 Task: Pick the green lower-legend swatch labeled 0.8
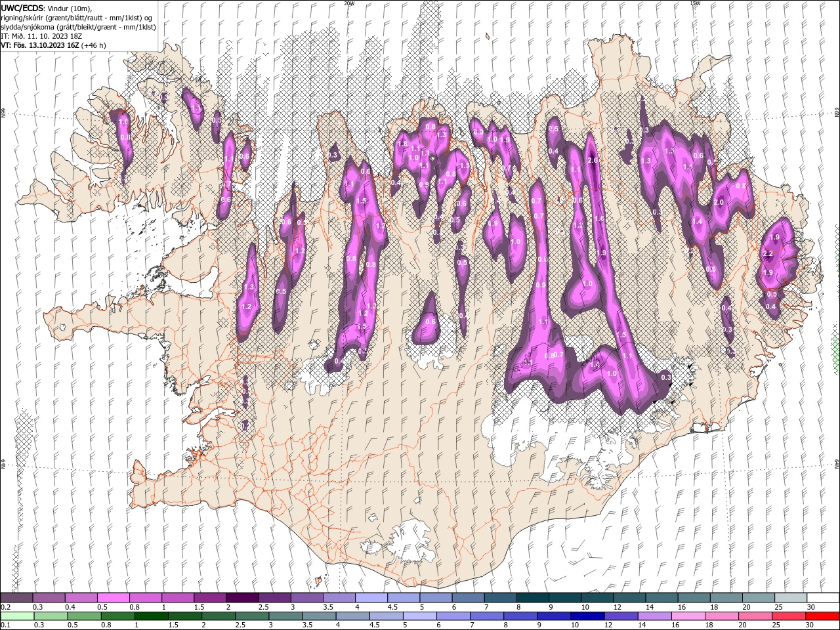tap(117, 616)
